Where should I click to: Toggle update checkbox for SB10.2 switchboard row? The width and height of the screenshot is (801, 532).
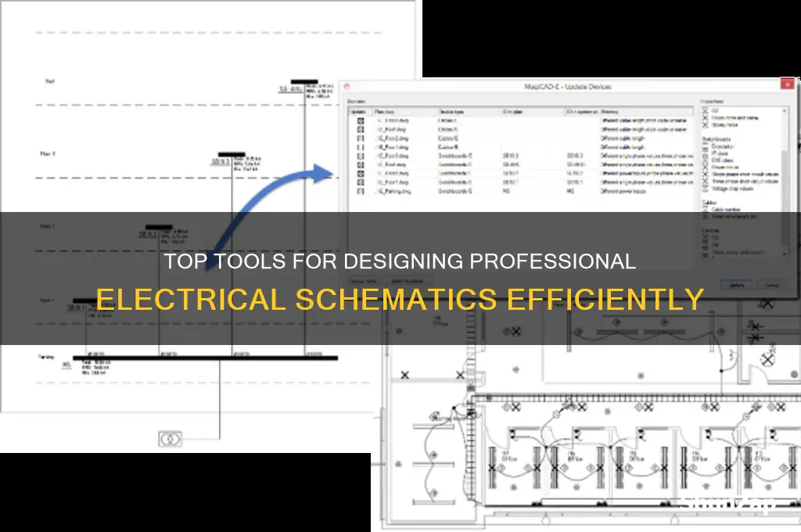[x=361, y=174]
